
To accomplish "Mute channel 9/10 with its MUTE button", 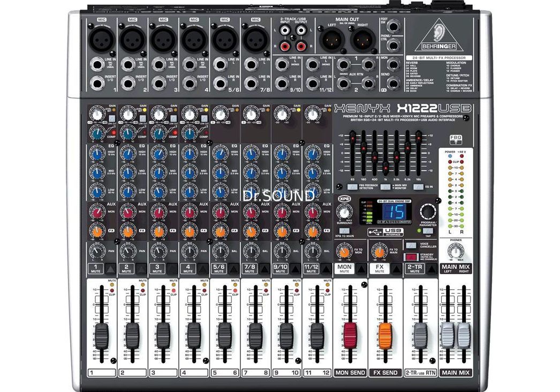I will tap(296, 269).
